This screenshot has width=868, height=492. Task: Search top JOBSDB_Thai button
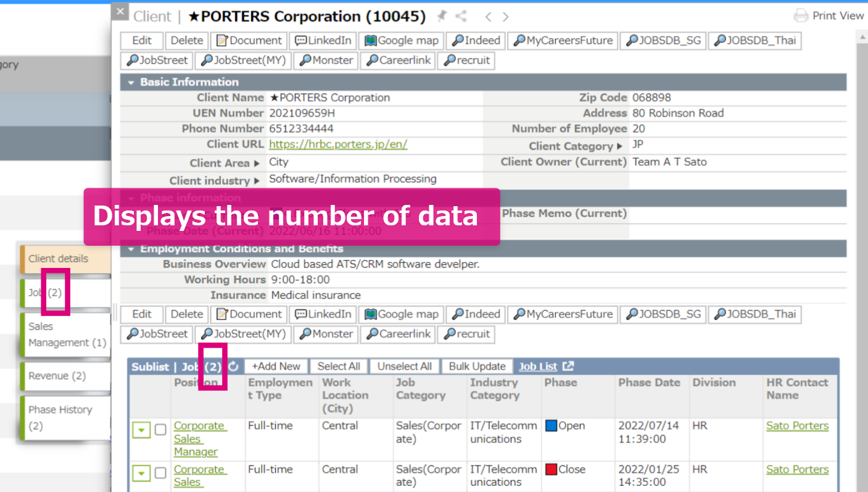click(x=755, y=41)
